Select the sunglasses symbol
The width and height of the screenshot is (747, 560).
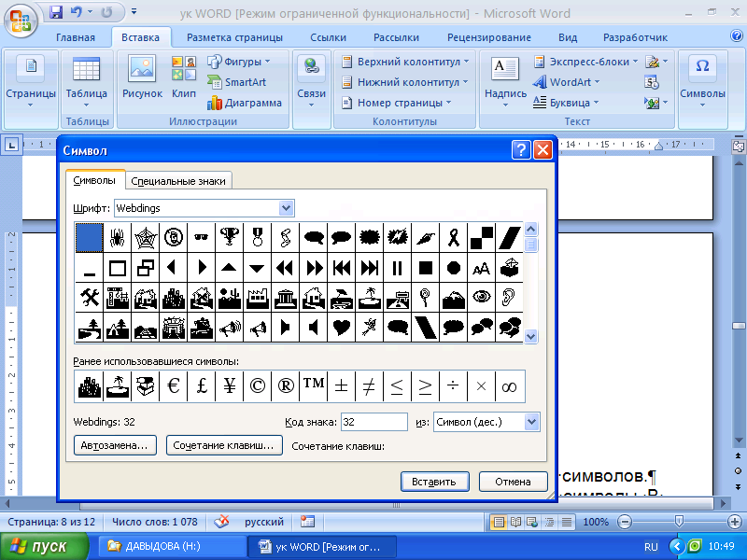201,237
